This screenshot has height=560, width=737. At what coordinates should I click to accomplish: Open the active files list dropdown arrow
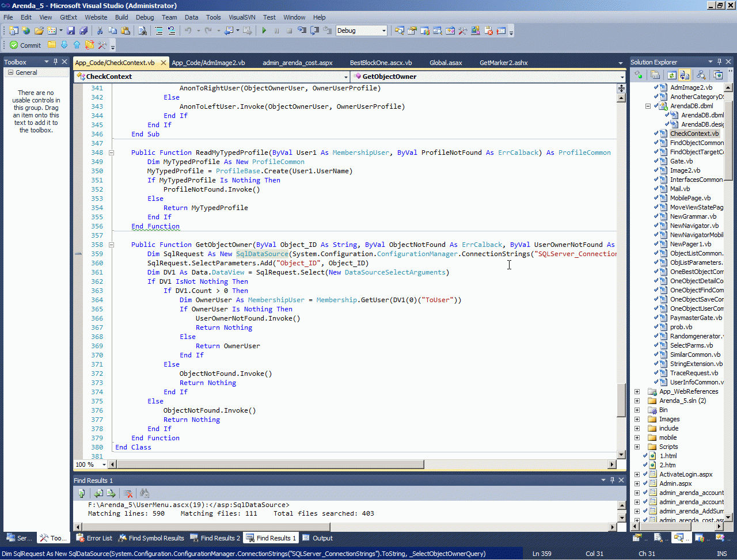pyautogui.click(x=621, y=63)
